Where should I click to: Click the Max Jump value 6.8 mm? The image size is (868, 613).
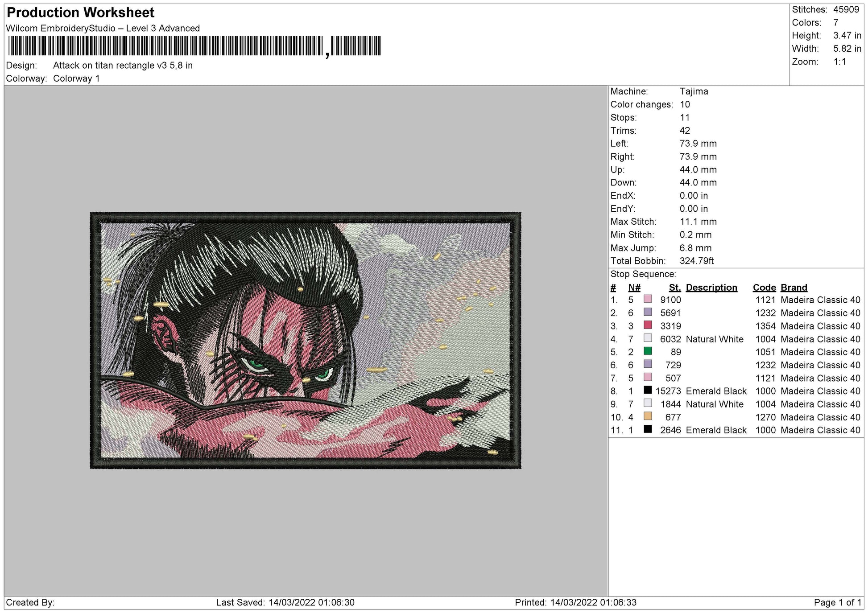click(695, 248)
